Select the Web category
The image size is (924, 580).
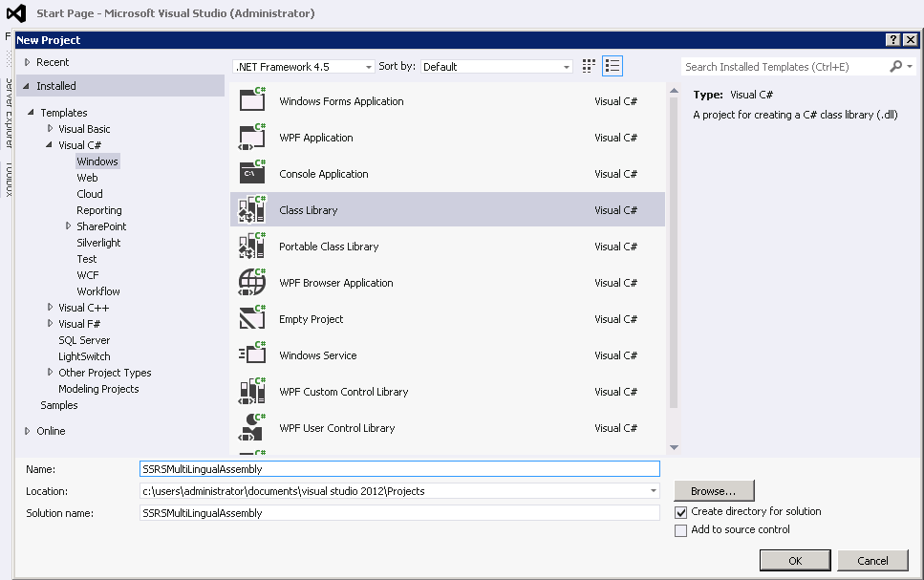coord(87,178)
